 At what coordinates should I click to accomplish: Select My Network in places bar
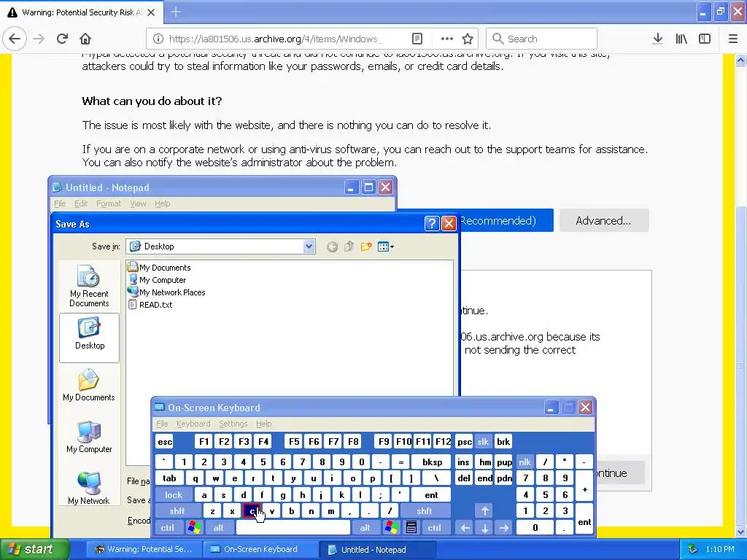tap(89, 488)
